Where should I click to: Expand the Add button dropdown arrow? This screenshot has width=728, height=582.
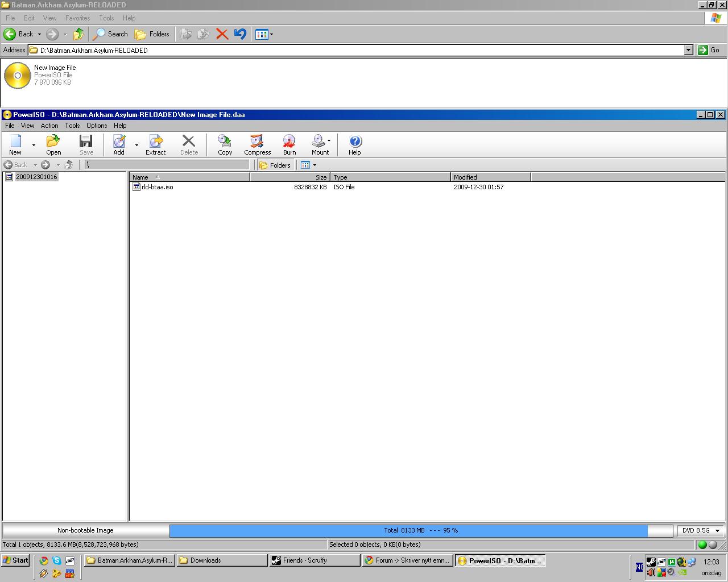coord(136,145)
